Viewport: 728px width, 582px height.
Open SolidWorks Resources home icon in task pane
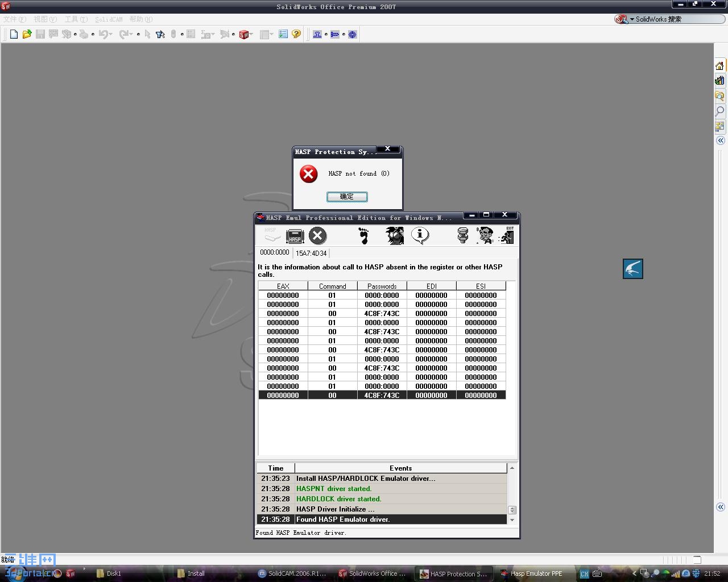(x=720, y=66)
